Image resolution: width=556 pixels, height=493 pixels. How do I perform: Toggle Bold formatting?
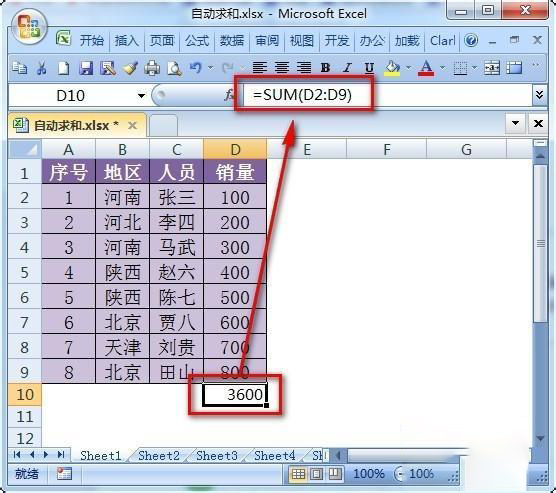pyautogui.click(x=325, y=67)
